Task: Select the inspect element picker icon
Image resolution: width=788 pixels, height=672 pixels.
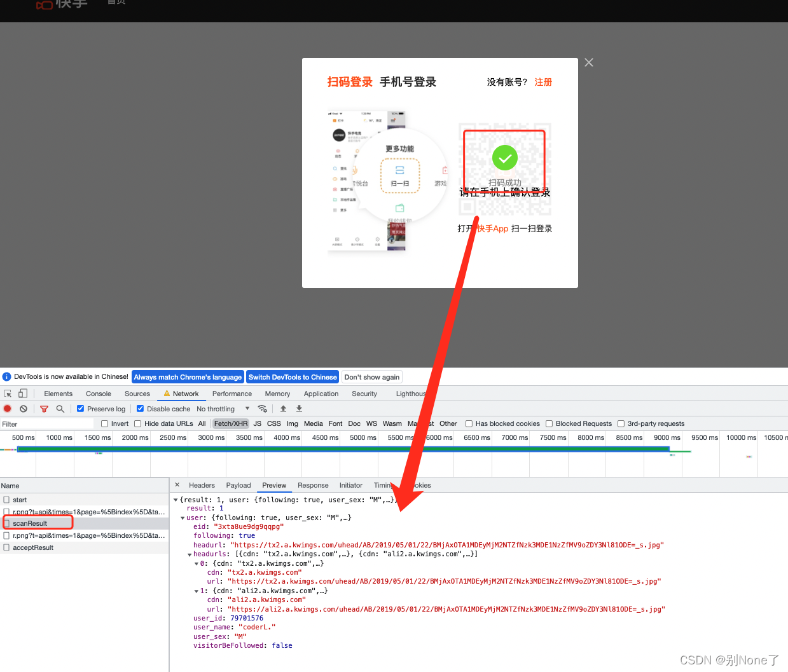Action: (8, 394)
